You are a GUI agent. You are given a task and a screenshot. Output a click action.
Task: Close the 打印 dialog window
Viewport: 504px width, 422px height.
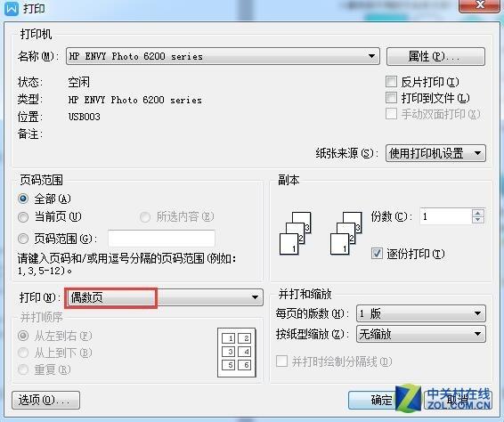pos(480,5)
